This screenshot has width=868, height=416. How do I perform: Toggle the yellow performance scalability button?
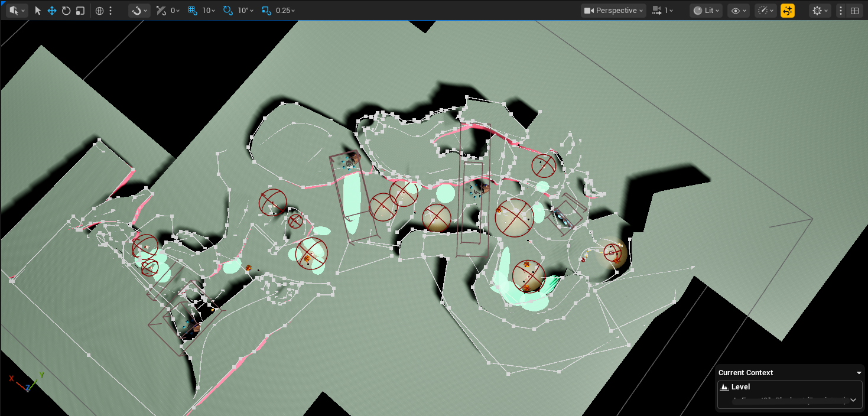[x=787, y=11]
